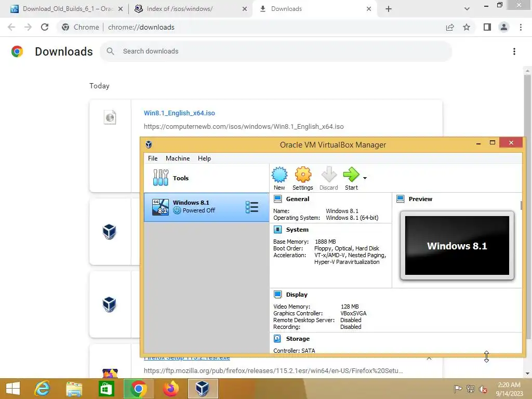The width and height of the screenshot is (532, 399).
Task: Click the Win8.1 ISO file icon
Action: click(110, 117)
